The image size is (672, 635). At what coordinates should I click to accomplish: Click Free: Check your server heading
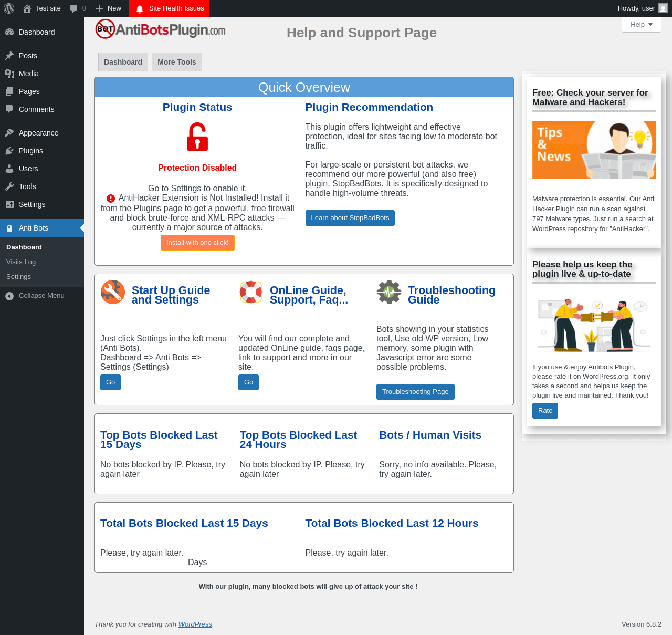coord(590,97)
